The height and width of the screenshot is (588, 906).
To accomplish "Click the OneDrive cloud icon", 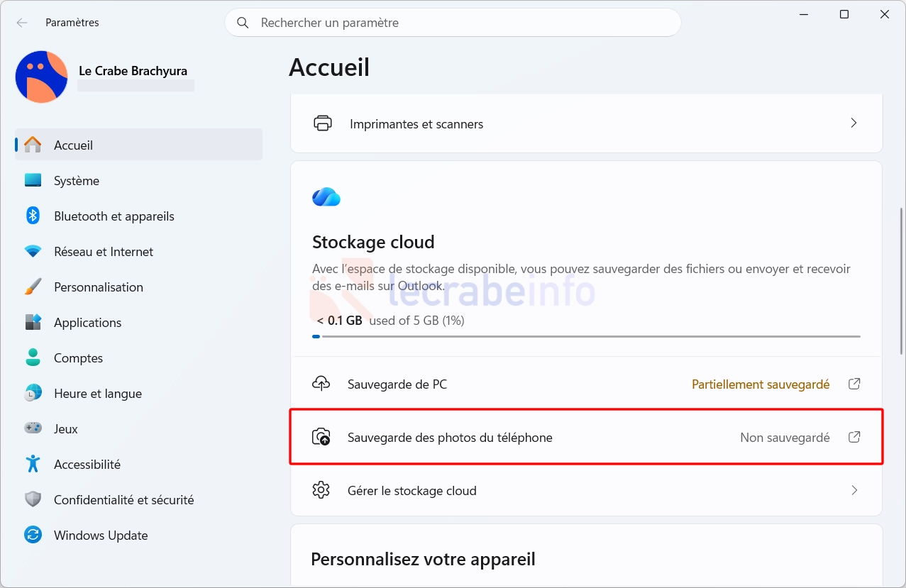I will coord(326,196).
